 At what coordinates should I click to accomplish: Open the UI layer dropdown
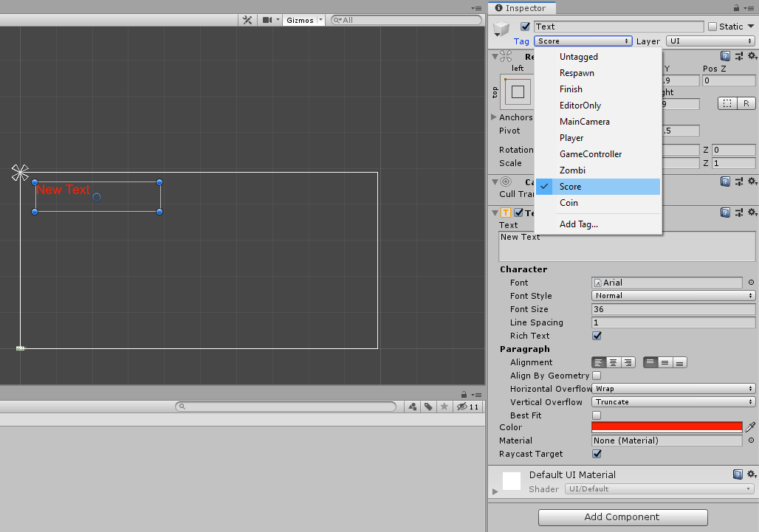[710, 41]
